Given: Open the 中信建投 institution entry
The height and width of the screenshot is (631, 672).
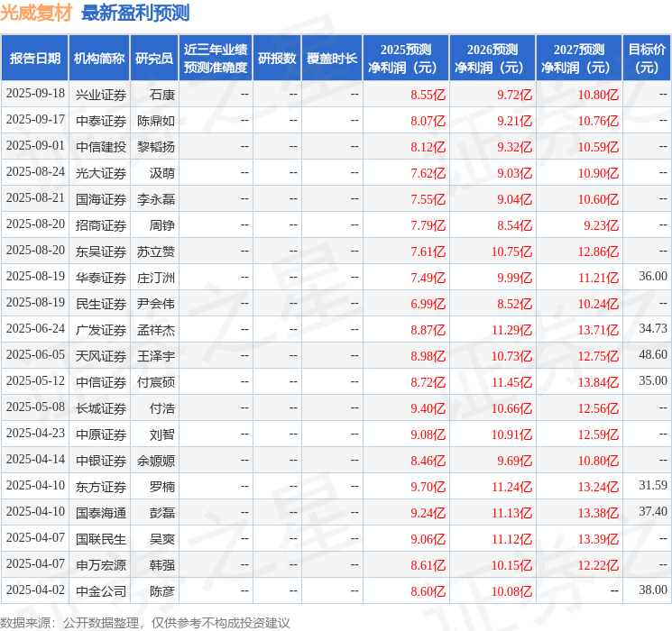Looking at the screenshot, I should click(100, 146).
